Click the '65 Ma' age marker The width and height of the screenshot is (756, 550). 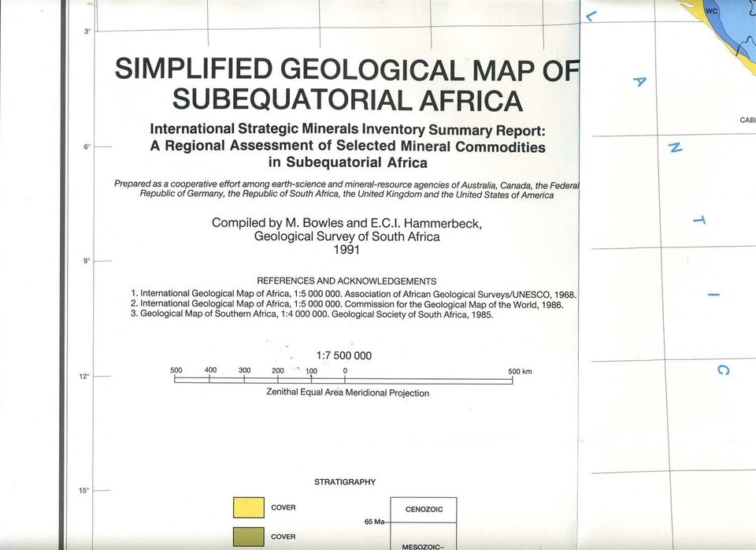click(375, 522)
